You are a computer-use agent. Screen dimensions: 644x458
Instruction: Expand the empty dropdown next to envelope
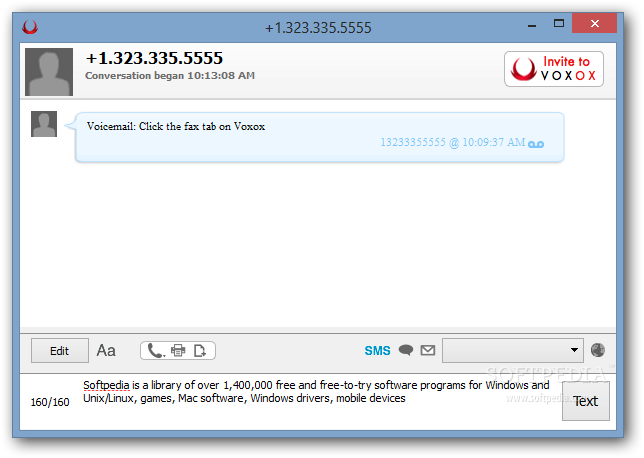[x=513, y=350]
